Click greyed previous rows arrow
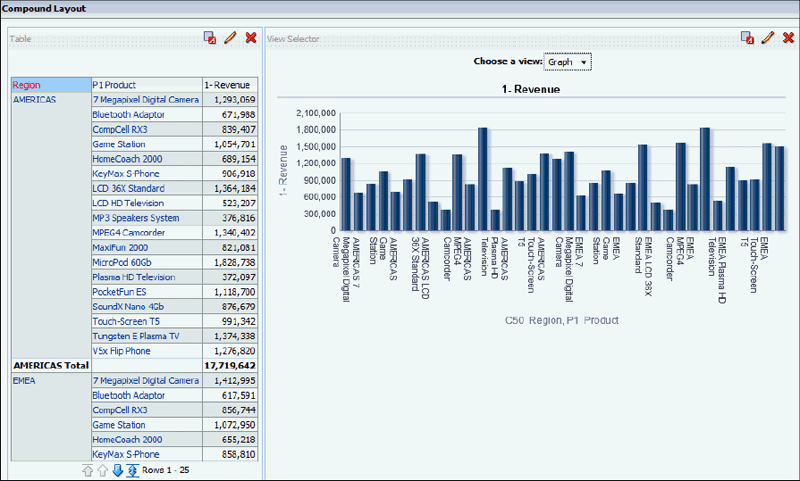The width and height of the screenshot is (800, 481). pyautogui.click(x=103, y=470)
